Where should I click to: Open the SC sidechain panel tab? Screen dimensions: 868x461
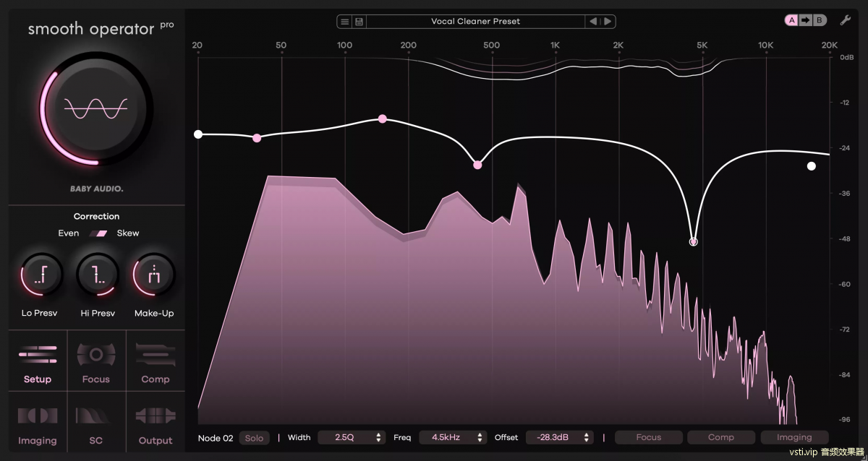[96, 422]
